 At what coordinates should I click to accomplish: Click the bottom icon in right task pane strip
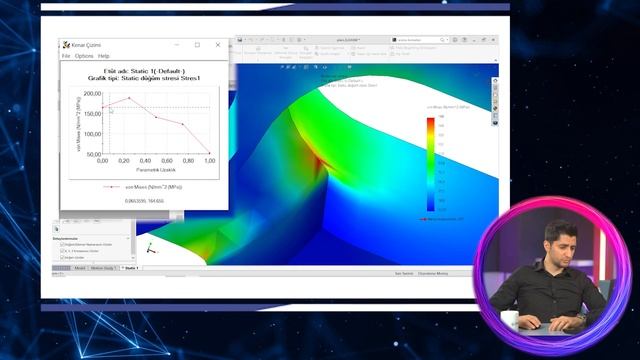495,123
